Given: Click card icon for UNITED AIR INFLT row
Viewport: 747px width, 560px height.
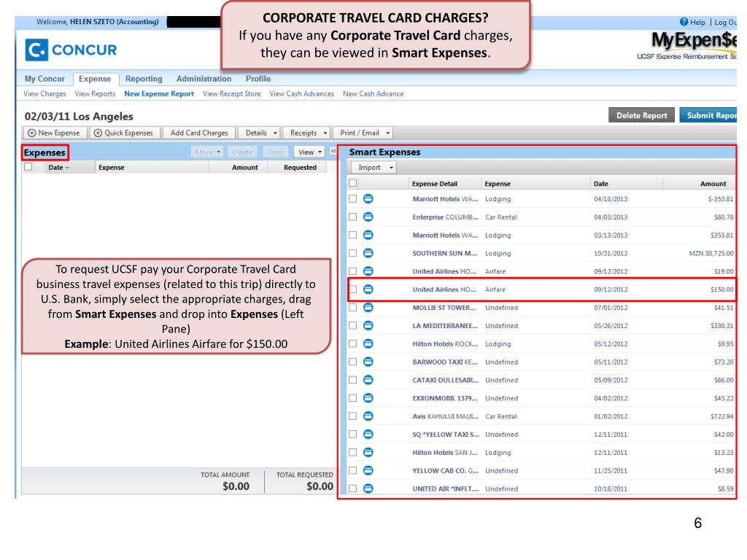Looking at the screenshot, I should pyautogui.click(x=368, y=489).
